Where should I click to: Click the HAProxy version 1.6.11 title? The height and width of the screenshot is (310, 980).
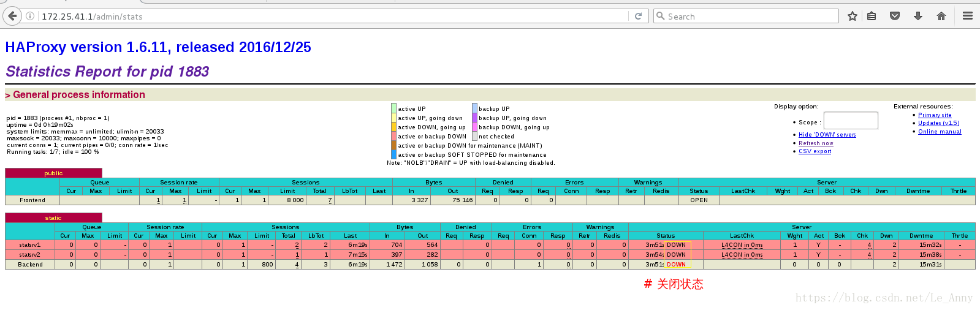[158, 47]
